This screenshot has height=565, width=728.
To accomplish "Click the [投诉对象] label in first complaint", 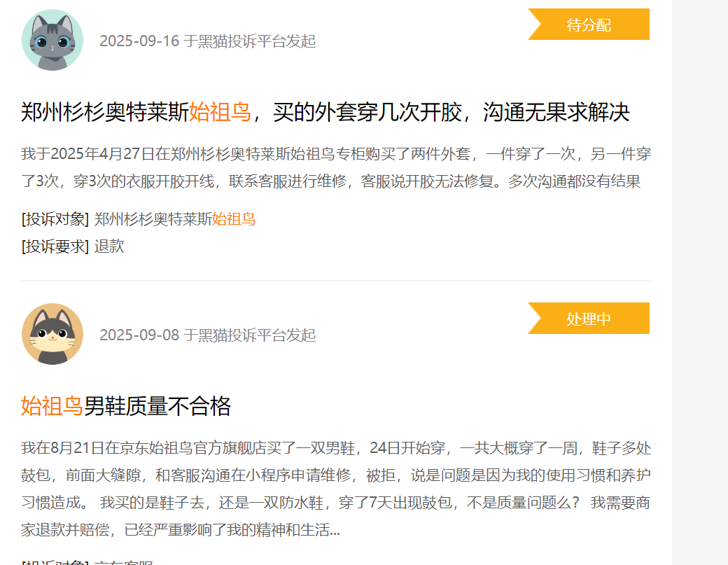I will click(55, 219).
